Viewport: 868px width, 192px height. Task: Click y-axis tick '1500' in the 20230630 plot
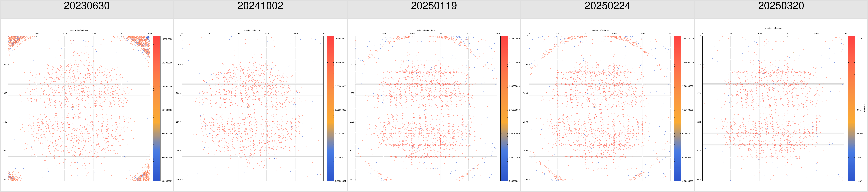click(5, 122)
